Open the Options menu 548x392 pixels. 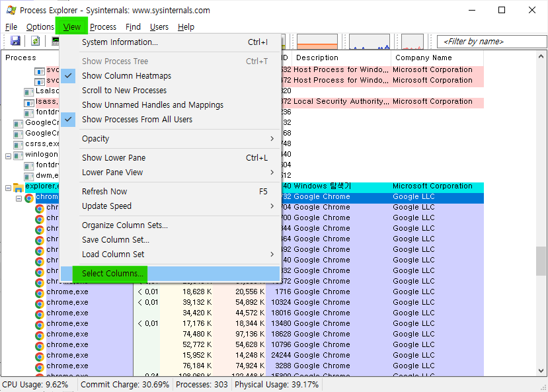(x=40, y=27)
